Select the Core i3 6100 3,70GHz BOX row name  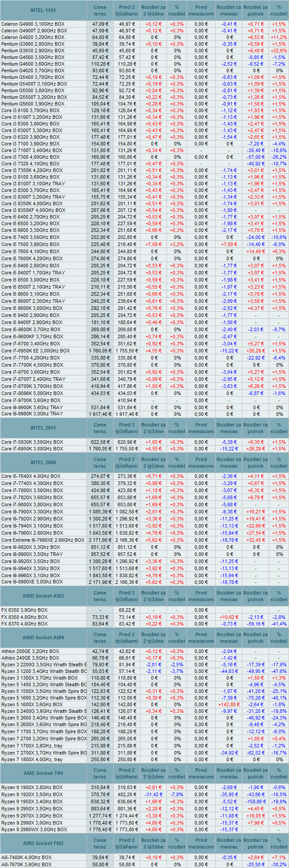[x=31, y=110]
